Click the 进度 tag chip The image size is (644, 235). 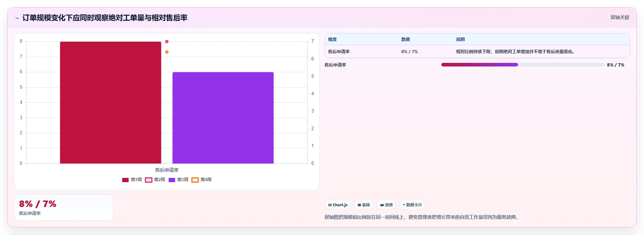pos(386,205)
